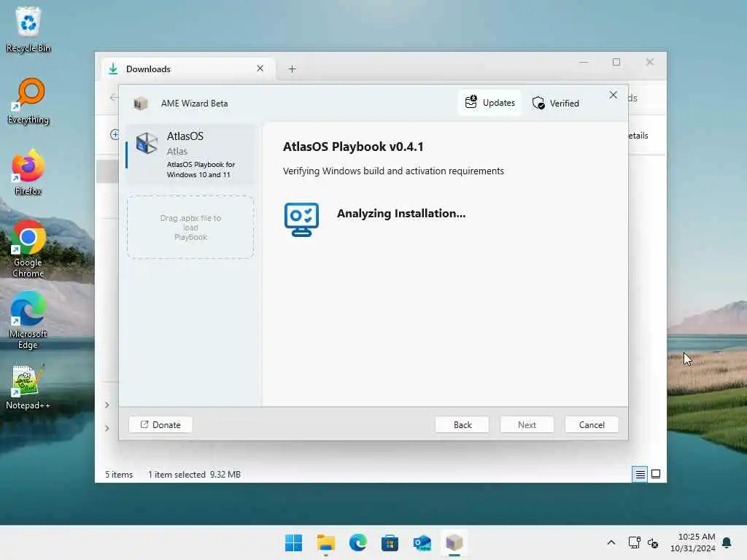Open the notifications bell
Image resolution: width=747 pixels, height=560 pixels.
(x=727, y=542)
